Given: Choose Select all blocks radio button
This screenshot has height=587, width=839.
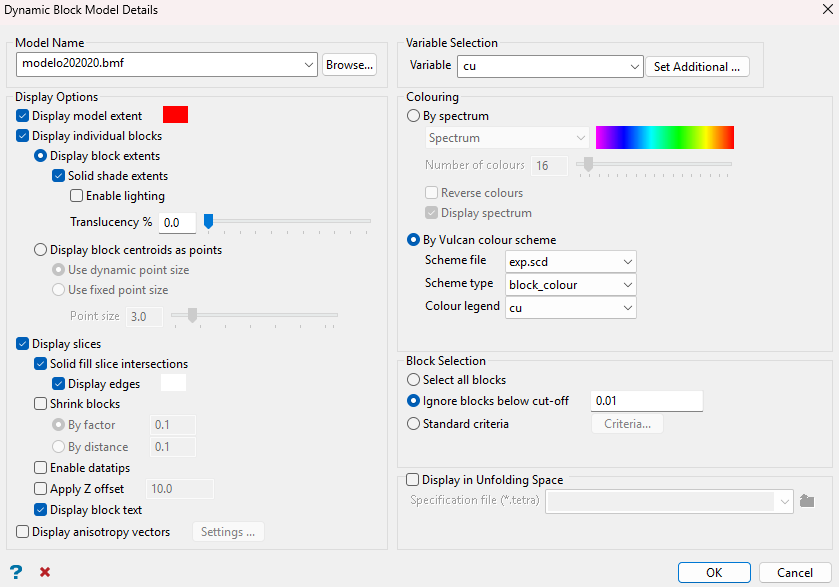Looking at the screenshot, I should point(413,380).
